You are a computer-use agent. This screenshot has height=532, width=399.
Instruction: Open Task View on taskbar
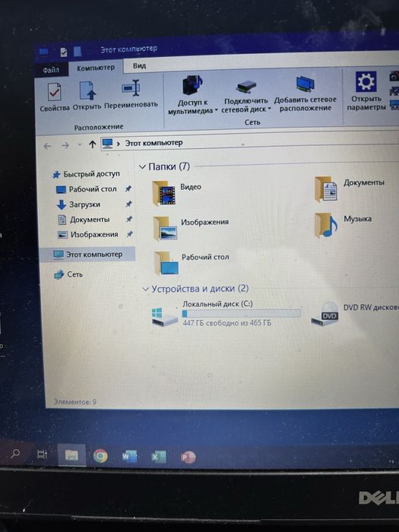(x=42, y=454)
